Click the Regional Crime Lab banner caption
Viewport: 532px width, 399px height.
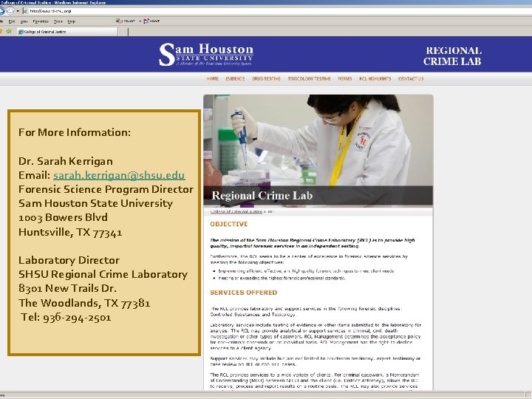click(x=262, y=196)
